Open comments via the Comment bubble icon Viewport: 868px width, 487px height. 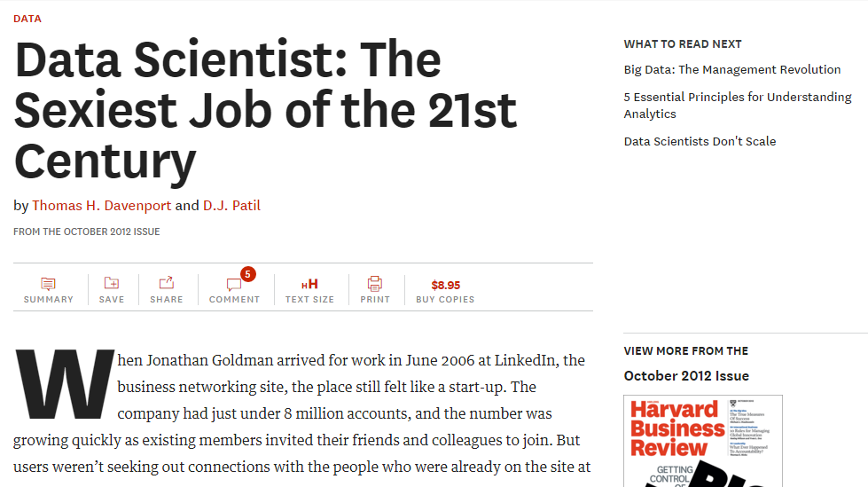[233, 285]
